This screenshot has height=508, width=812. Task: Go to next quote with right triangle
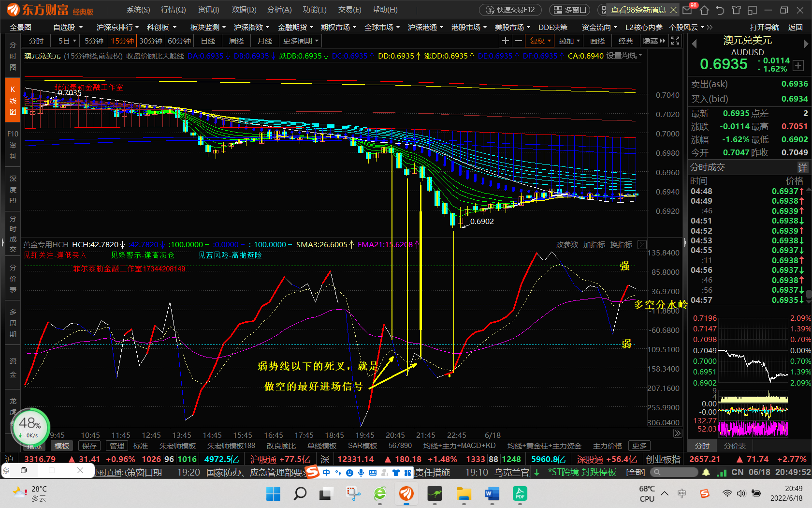[805, 44]
